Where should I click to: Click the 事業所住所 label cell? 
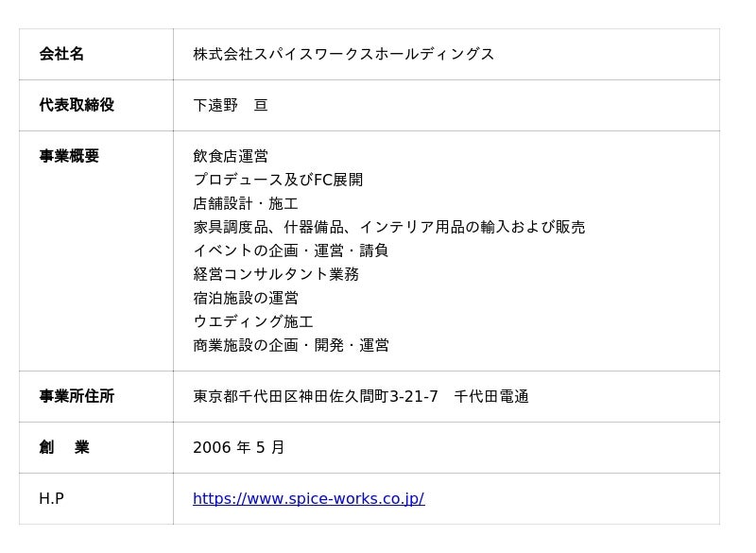(x=77, y=396)
